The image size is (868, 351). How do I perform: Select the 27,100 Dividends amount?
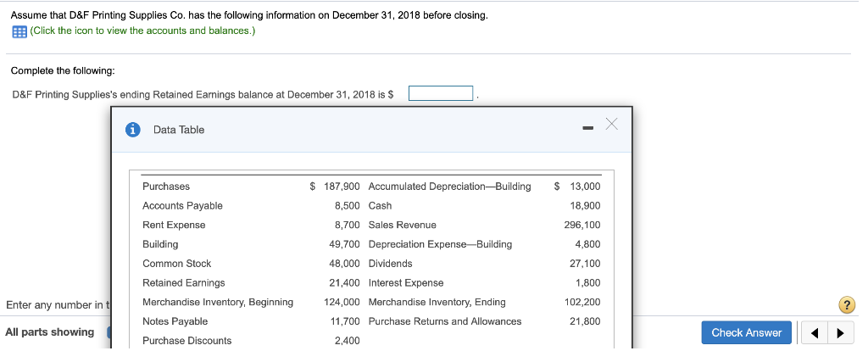pos(585,264)
